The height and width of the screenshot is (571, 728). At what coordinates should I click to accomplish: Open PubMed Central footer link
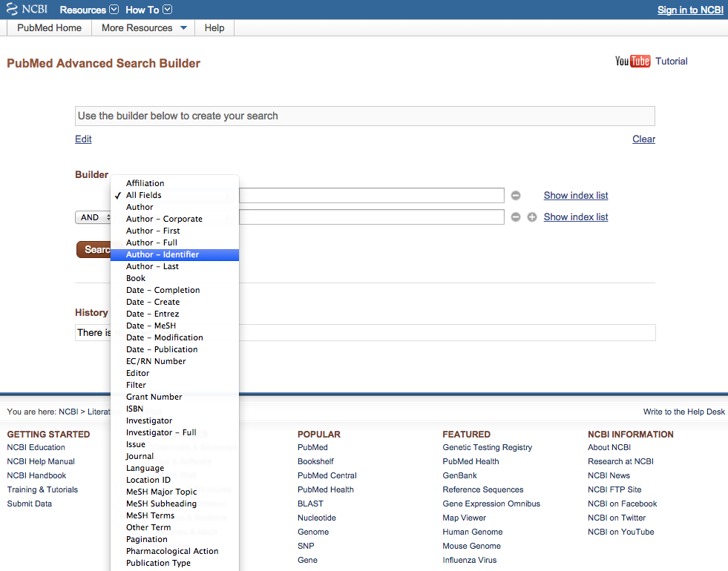(327, 475)
